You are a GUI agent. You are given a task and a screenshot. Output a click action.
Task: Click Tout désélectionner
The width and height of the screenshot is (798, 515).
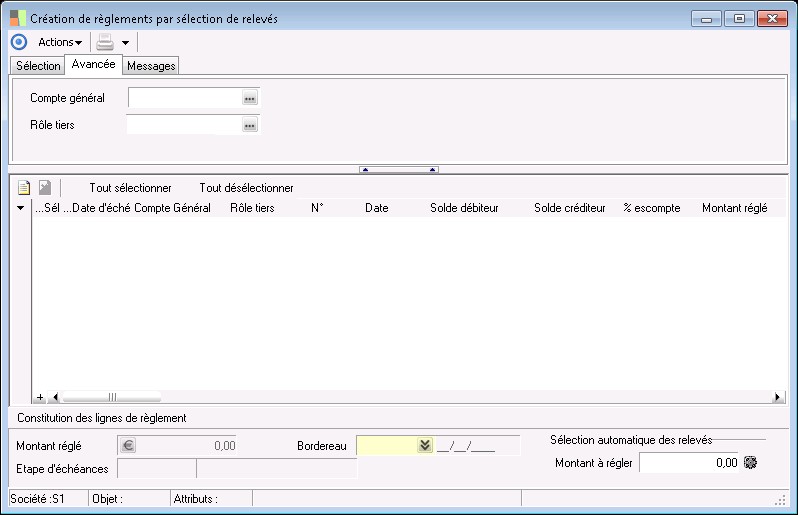(246, 188)
